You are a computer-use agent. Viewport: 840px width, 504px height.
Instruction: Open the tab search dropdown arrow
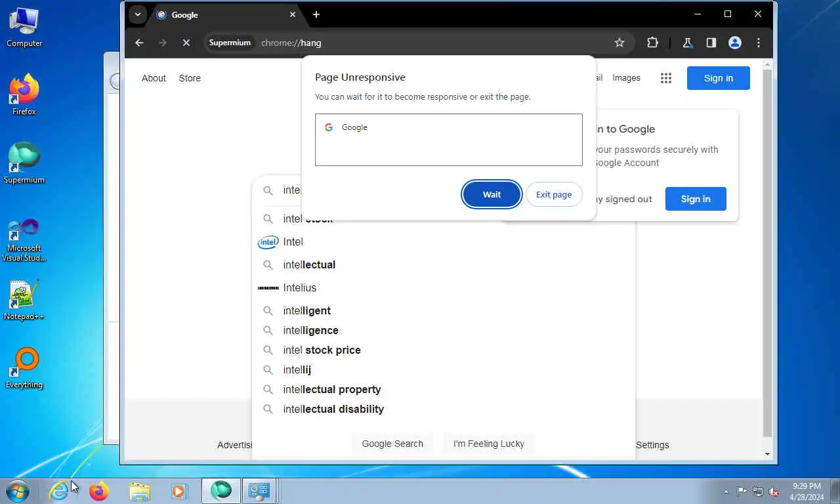click(137, 14)
